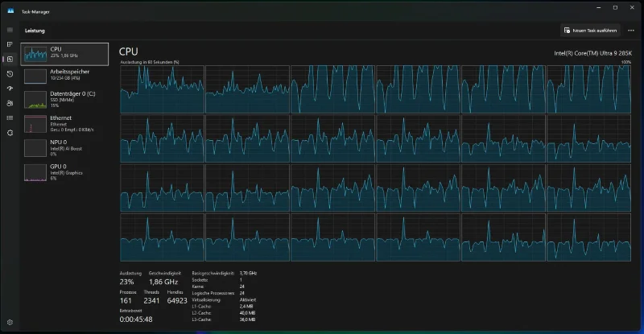Select the Performance page icon in sidebar

tap(10, 60)
